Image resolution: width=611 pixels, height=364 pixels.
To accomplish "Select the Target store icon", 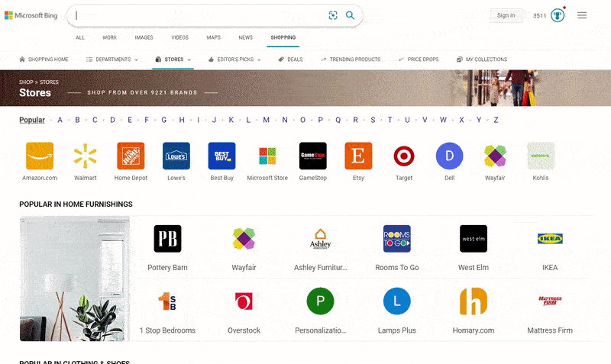I will (x=404, y=156).
